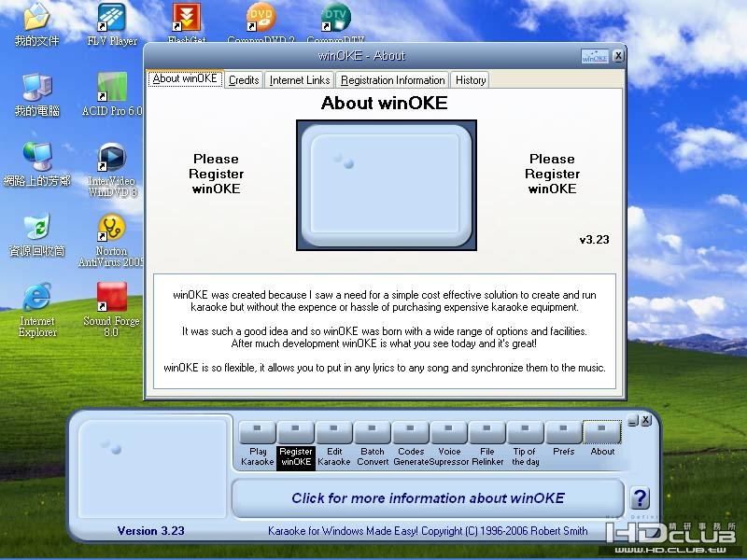Minimize the winOKE main panel
Screen dimensions: 747x560
(633, 421)
